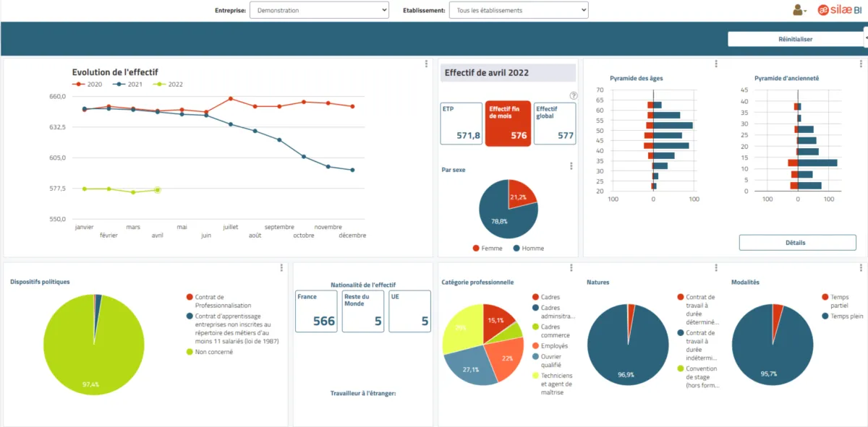
Task: Select the Effectif fin de mois tile
Action: (508, 124)
